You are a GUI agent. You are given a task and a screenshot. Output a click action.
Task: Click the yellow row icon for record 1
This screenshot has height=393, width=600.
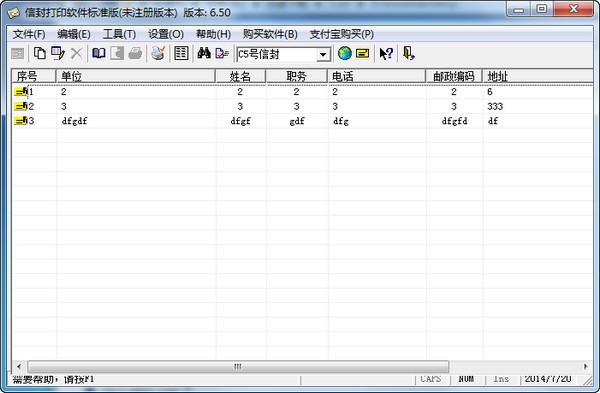tap(21, 92)
